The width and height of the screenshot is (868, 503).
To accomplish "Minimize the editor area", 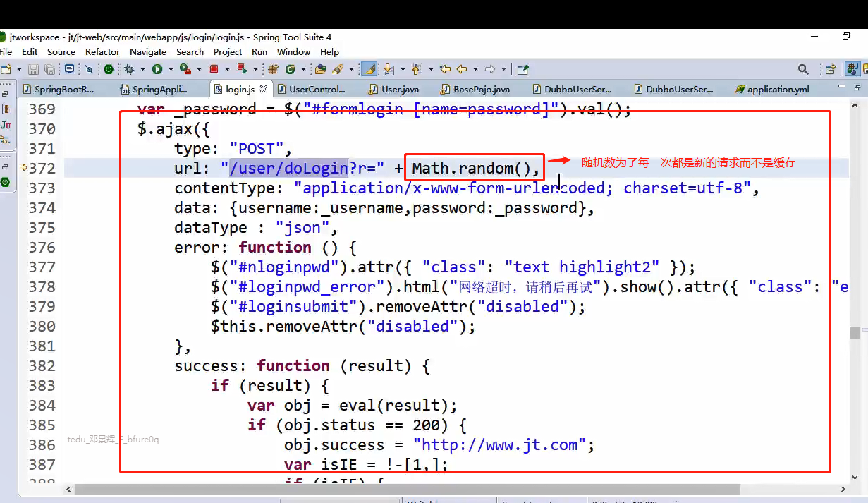I will click(x=841, y=87).
